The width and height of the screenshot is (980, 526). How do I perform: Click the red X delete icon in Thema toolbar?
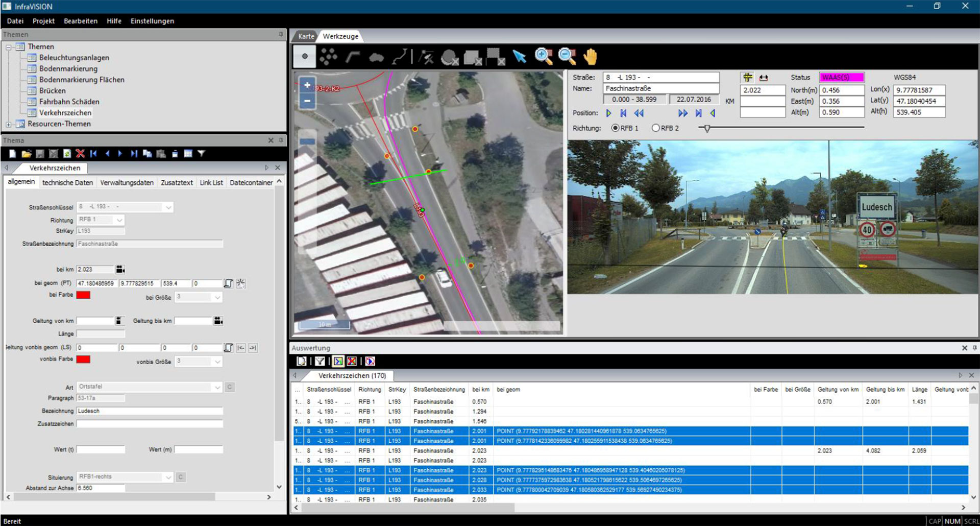pos(80,154)
